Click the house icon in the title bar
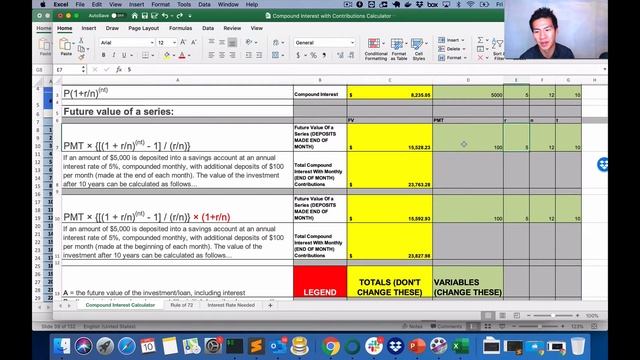This screenshot has width=640, height=360. pyautogui.click(x=135, y=16)
